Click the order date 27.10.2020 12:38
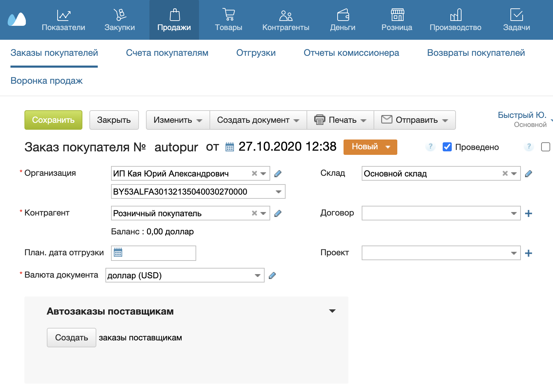 287,146
